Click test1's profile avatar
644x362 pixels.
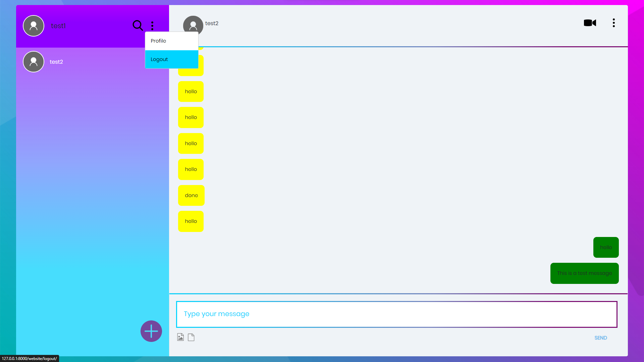[x=33, y=25]
